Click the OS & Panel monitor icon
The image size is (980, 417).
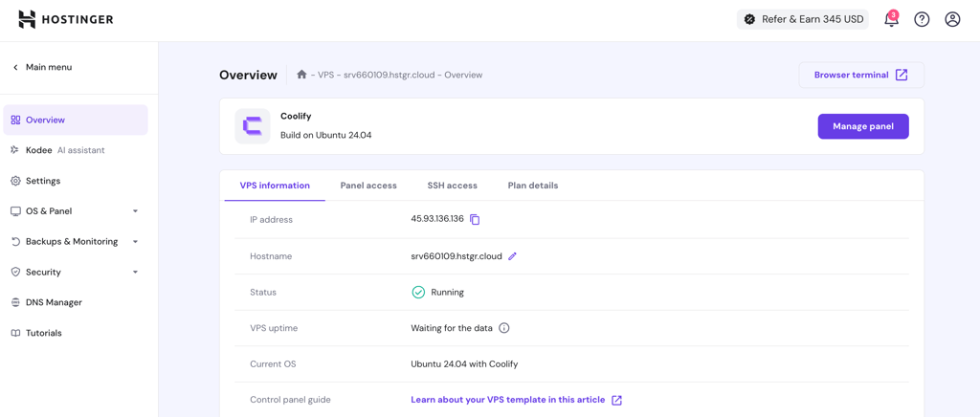click(x=15, y=211)
